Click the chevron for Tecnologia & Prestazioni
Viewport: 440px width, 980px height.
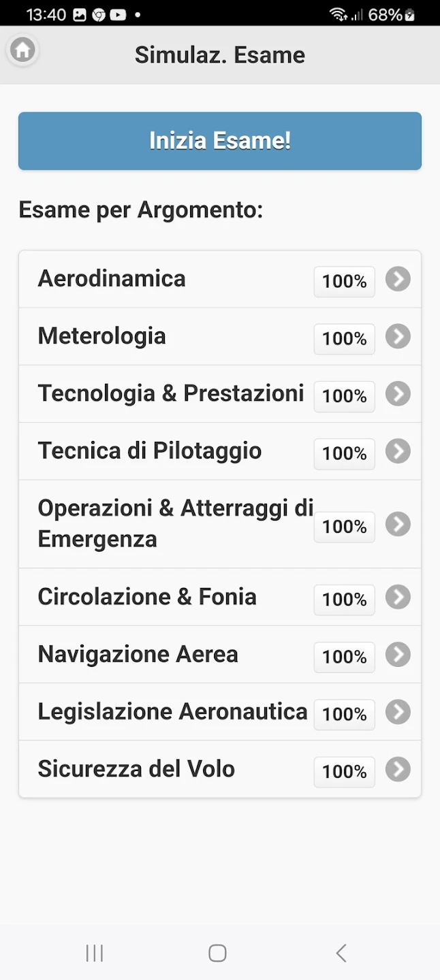(x=398, y=394)
